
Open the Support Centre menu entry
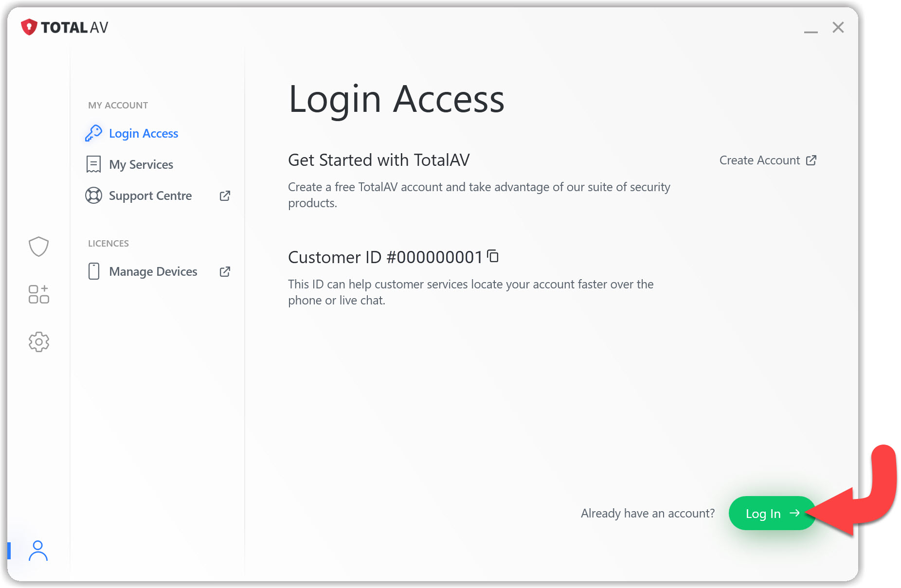click(x=150, y=196)
